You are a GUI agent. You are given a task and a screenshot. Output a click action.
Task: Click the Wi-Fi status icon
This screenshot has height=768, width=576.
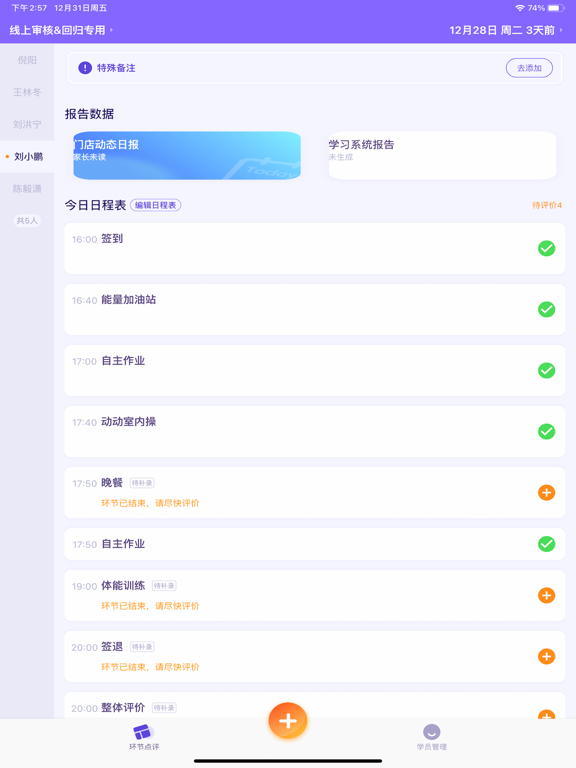(520, 8)
